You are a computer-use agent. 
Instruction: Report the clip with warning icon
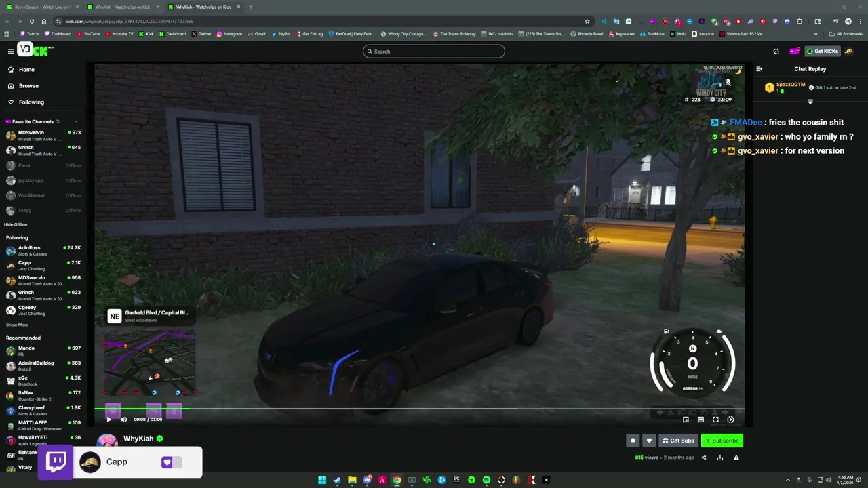736,457
